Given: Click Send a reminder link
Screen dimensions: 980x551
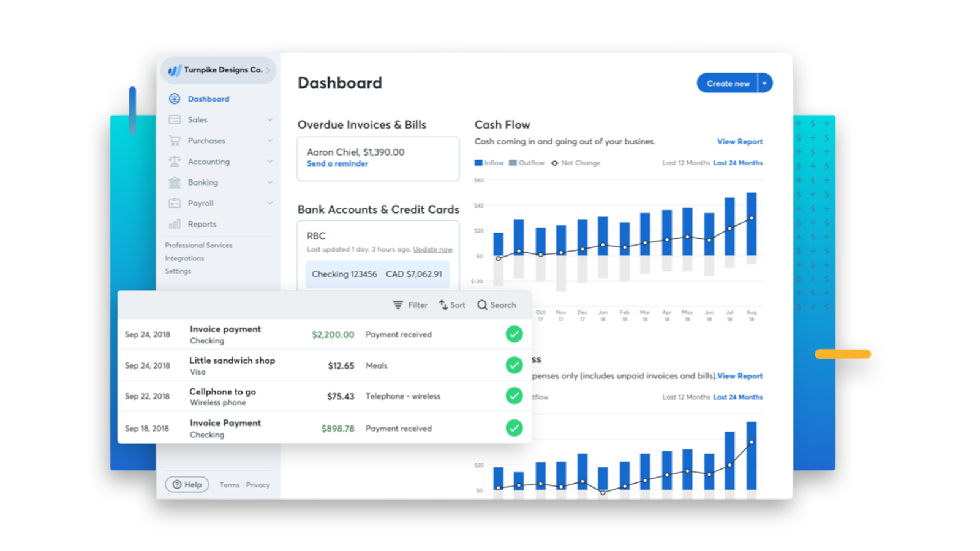Looking at the screenshot, I should (337, 164).
